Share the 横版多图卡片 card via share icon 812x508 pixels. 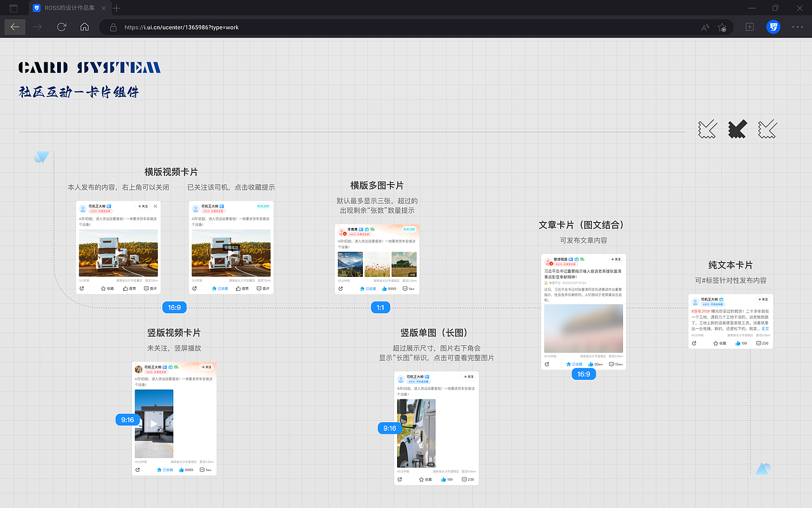341,288
